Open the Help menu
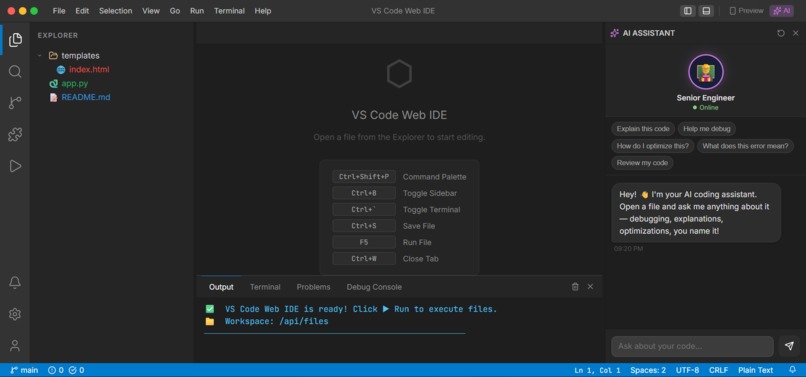The image size is (806, 377). coord(263,11)
